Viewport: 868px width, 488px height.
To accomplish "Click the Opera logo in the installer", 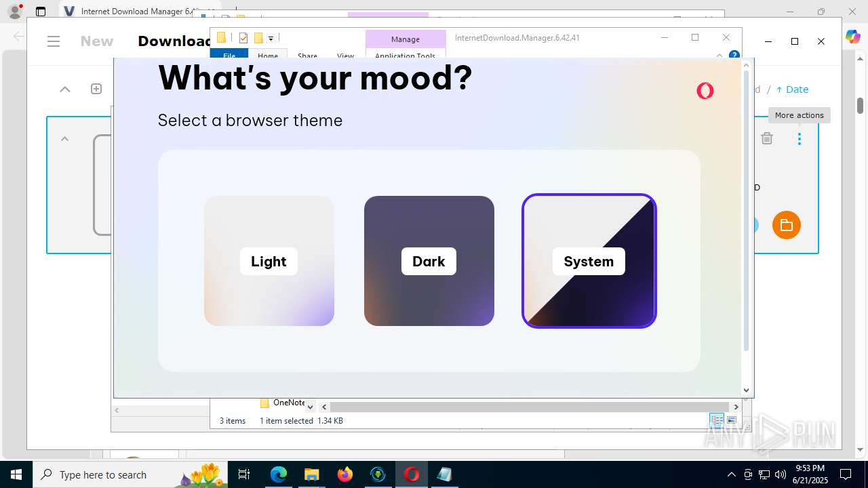I will (x=705, y=91).
